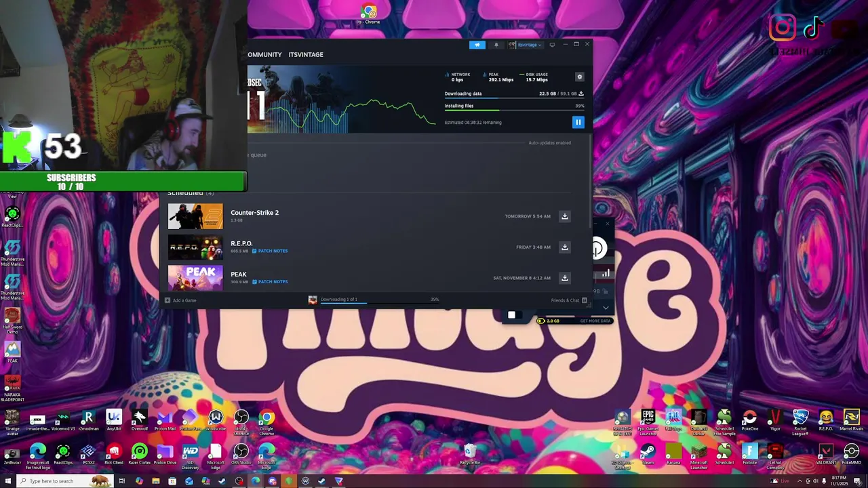Launch Minecraft Launcher desktop icon

[698, 455]
